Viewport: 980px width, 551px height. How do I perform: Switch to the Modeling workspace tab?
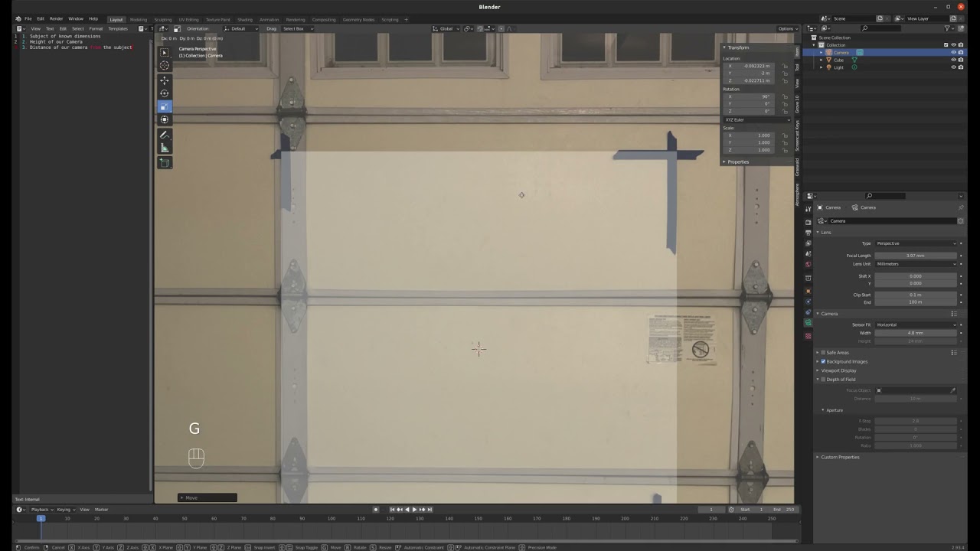coord(139,19)
